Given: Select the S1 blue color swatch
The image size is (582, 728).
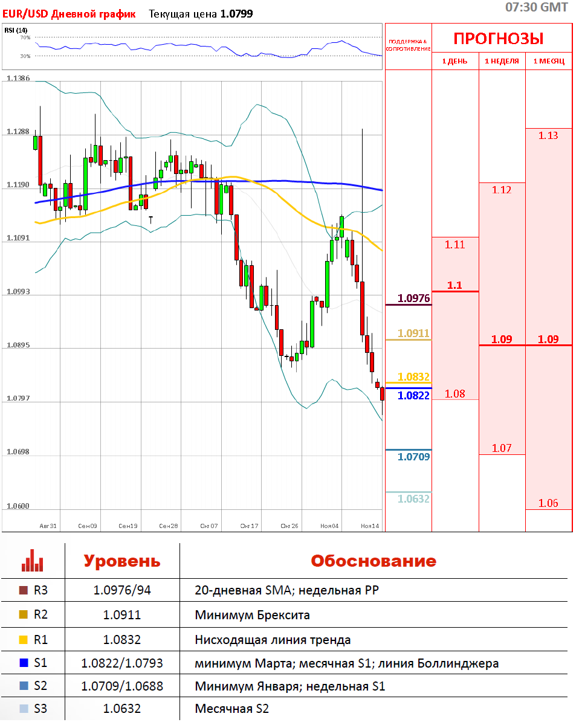Looking at the screenshot, I should 23,663.
